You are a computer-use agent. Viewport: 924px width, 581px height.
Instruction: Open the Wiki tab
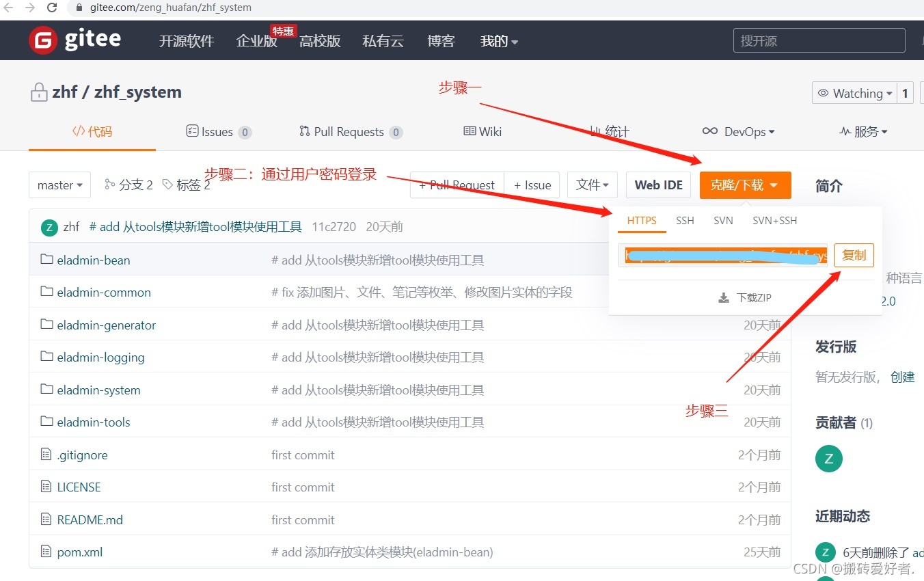(483, 131)
